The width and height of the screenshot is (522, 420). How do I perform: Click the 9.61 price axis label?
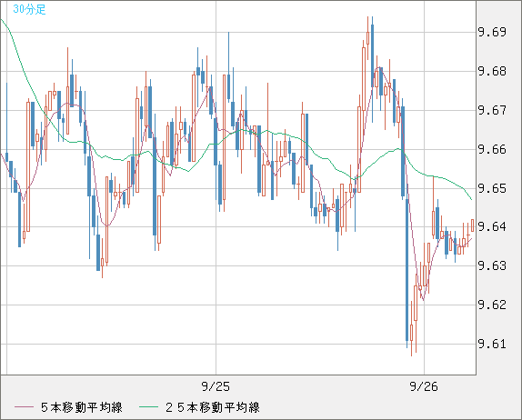492,344
